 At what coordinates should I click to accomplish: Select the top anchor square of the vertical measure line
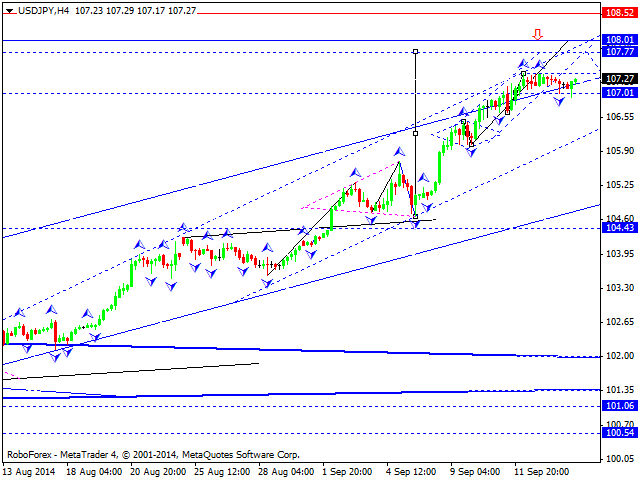(415, 50)
